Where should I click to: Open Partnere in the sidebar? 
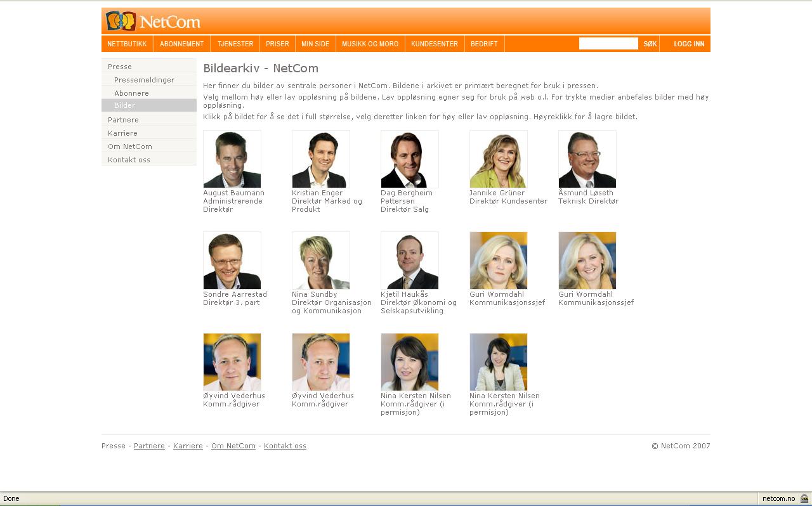[149, 119]
